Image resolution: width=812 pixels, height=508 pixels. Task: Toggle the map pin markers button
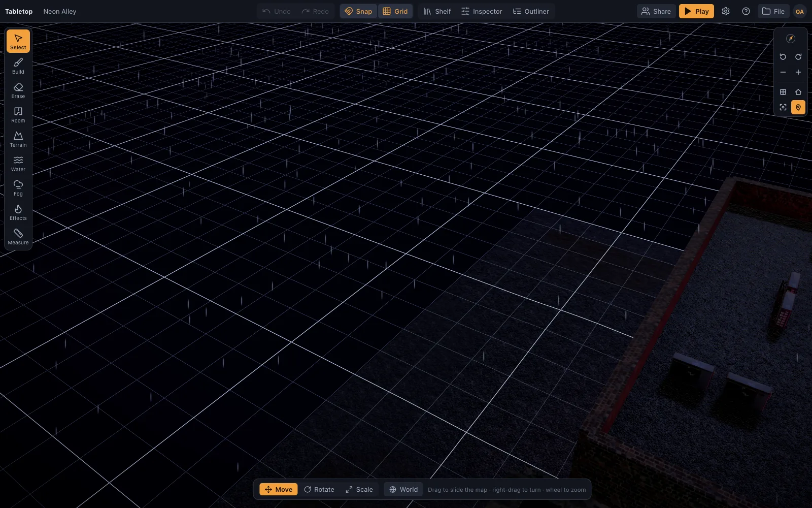click(x=798, y=107)
